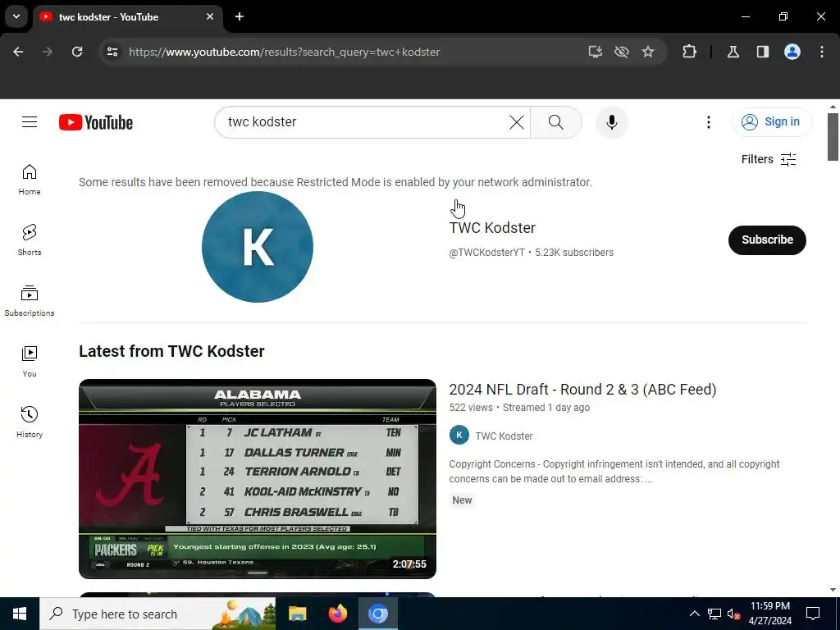Bookmark this page with star

click(648, 52)
